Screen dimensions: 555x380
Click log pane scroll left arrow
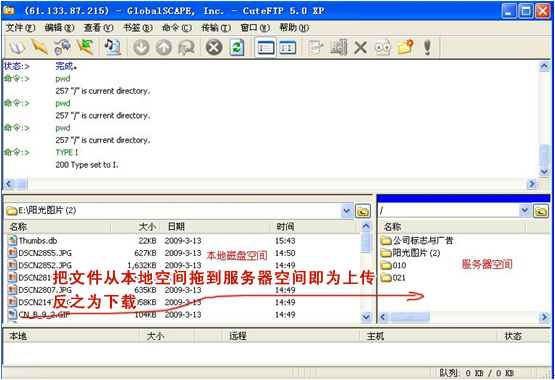[9, 184]
